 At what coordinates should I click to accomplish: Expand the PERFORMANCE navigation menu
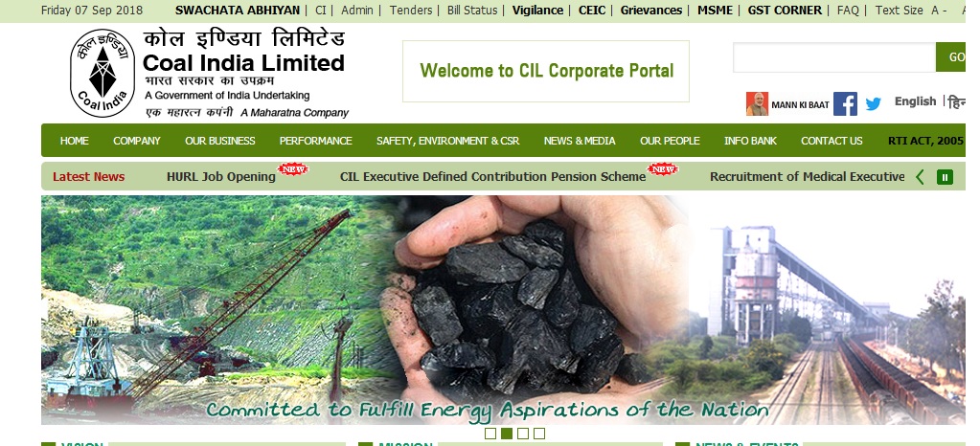[x=315, y=141]
